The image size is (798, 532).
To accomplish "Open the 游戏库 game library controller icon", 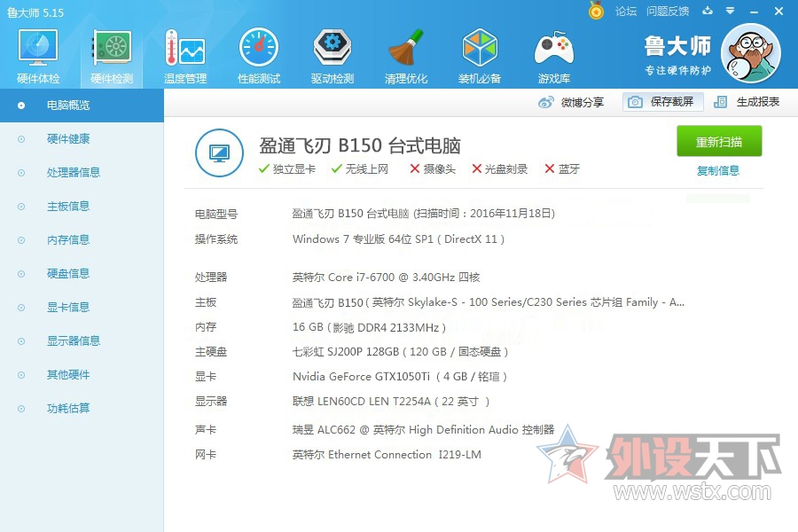I will coord(553,56).
